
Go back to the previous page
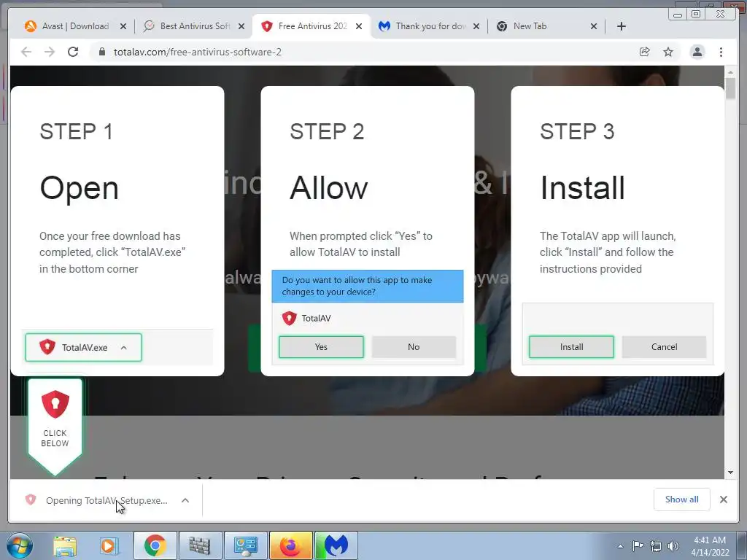pyautogui.click(x=26, y=52)
